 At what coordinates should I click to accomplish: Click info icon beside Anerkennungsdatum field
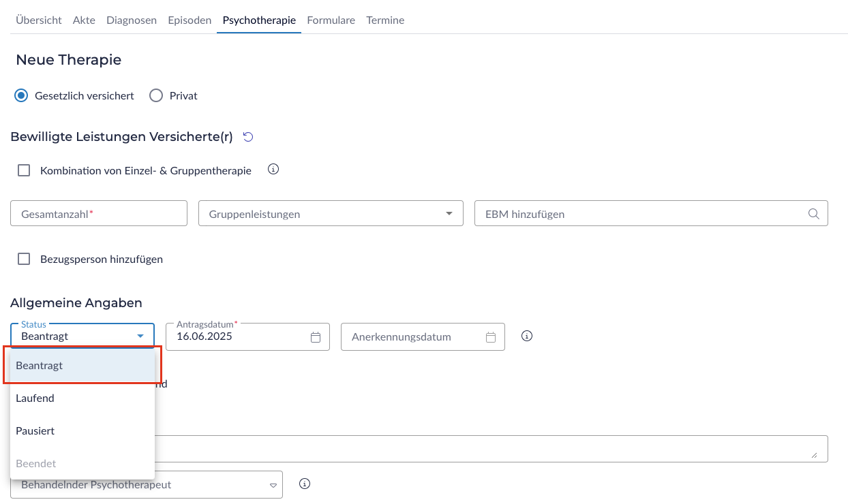coord(527,336)
